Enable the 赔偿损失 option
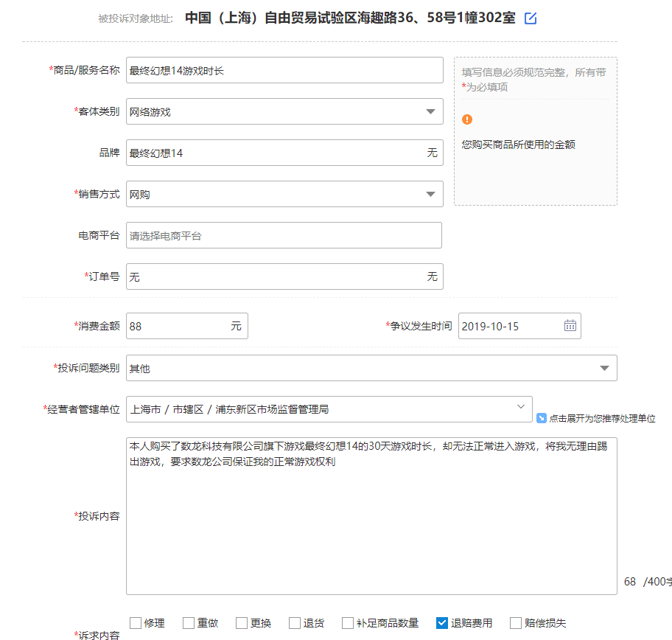 point(516,622)
